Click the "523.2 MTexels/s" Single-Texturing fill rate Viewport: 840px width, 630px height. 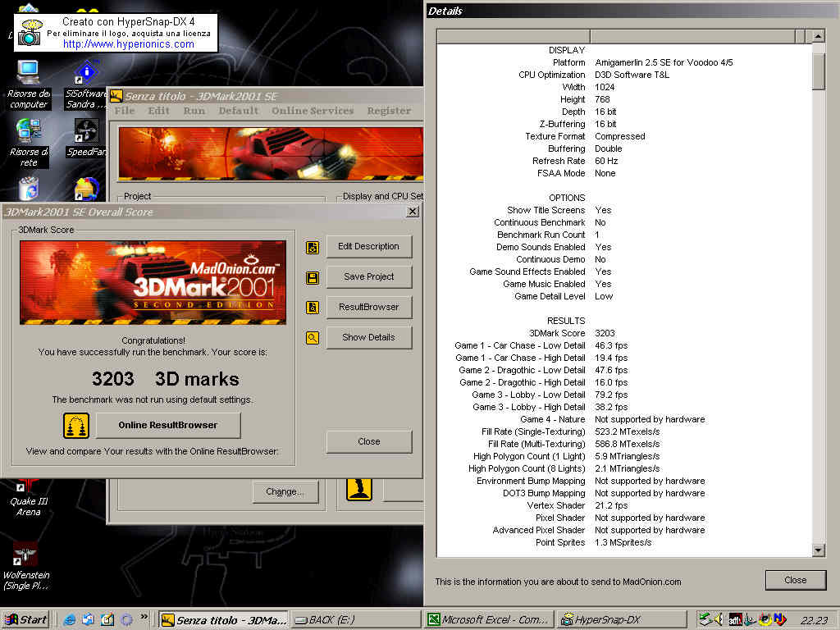pyautogui.click(x=628, y=431)
